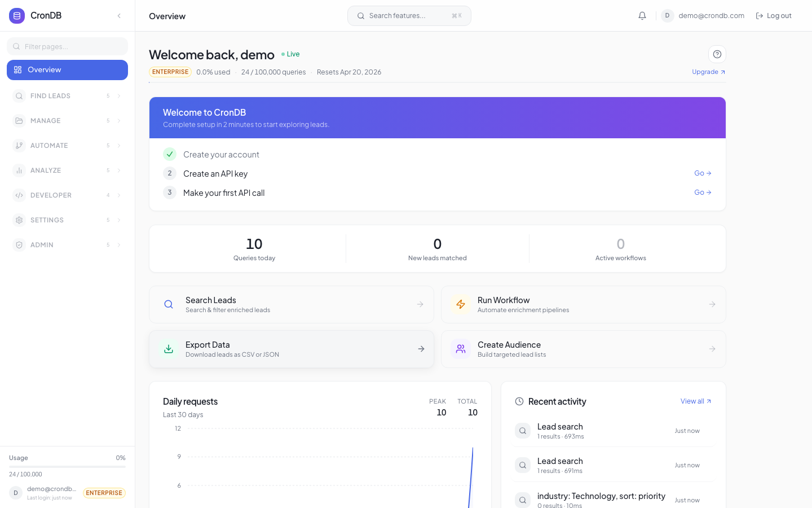Viewport: 812px width, 508px height.
Task: Collapse the sidebar with the chevron
Action: coord(119,16)
